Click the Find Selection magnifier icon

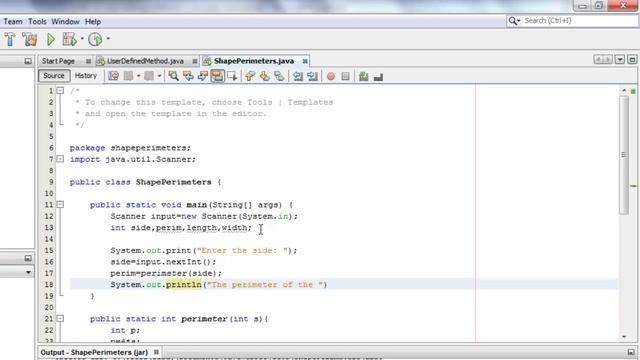pyautogui.click(x=173, y=76)
